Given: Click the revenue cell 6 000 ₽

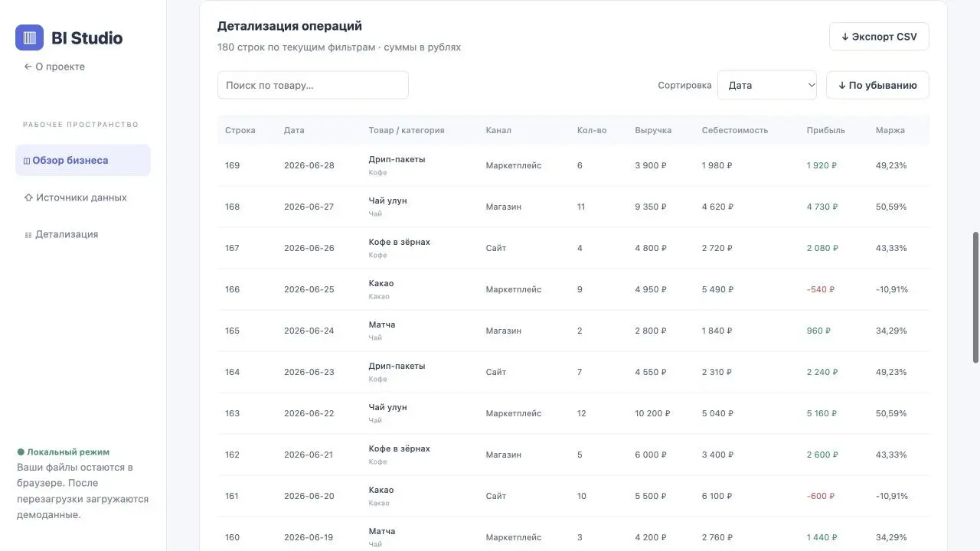Looking at the screenshot, I should [651, 455].
